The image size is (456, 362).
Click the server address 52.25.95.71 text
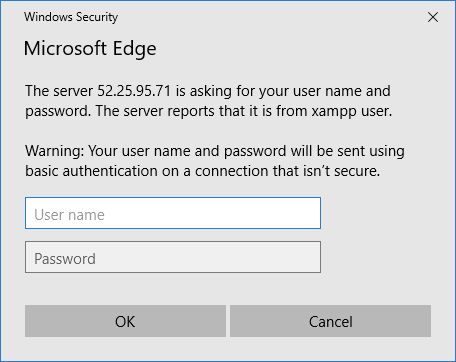(x=134, y=91)
